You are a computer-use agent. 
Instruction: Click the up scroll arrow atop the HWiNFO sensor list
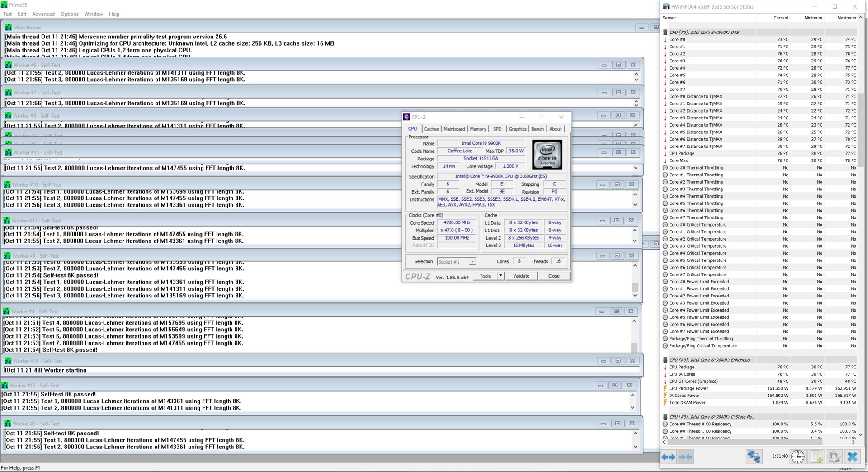(x=861, y=18)
